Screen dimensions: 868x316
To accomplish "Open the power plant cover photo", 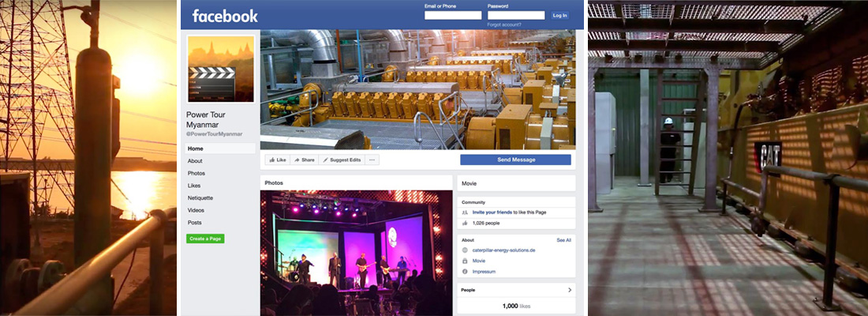I will [x=418, y=89].
